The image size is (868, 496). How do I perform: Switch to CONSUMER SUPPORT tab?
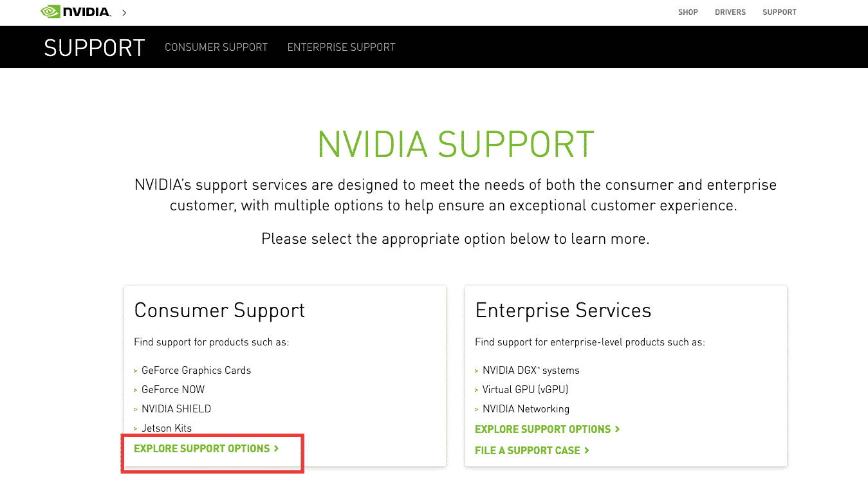[x=216, y=47]
